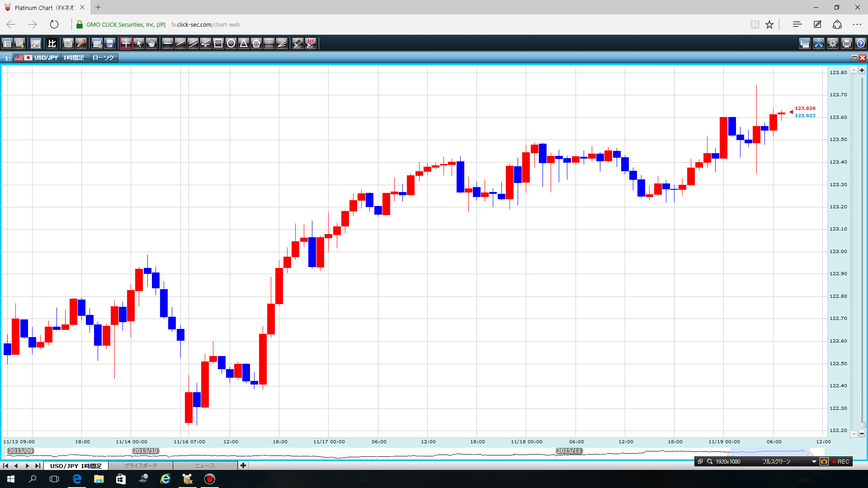
Task: Zoom in price scale with plus button
Action: [862, 70]
